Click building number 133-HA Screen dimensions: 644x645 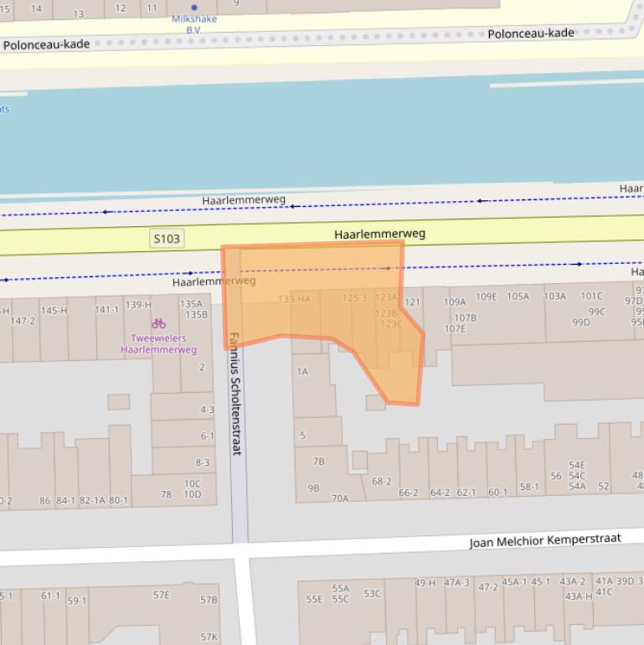click(294, 299)
